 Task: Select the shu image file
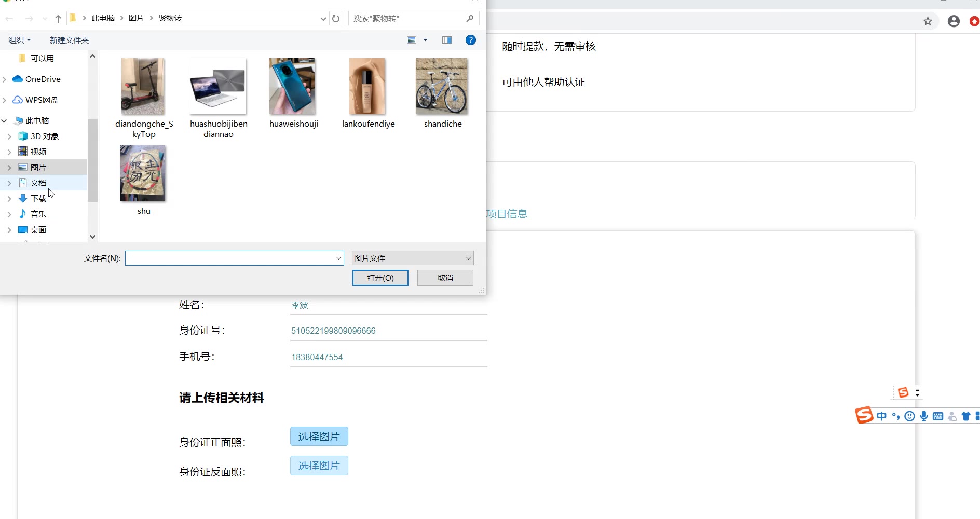(x=144, y=181)
